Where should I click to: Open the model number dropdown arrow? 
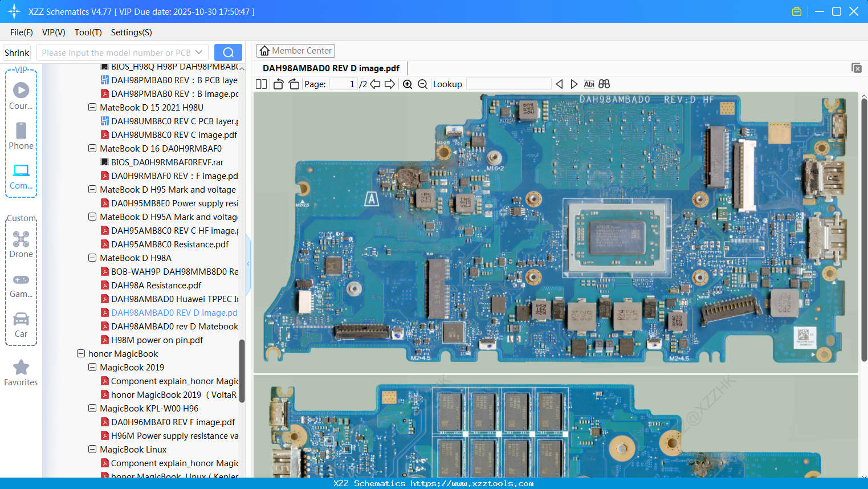click(x=199, y=52)
